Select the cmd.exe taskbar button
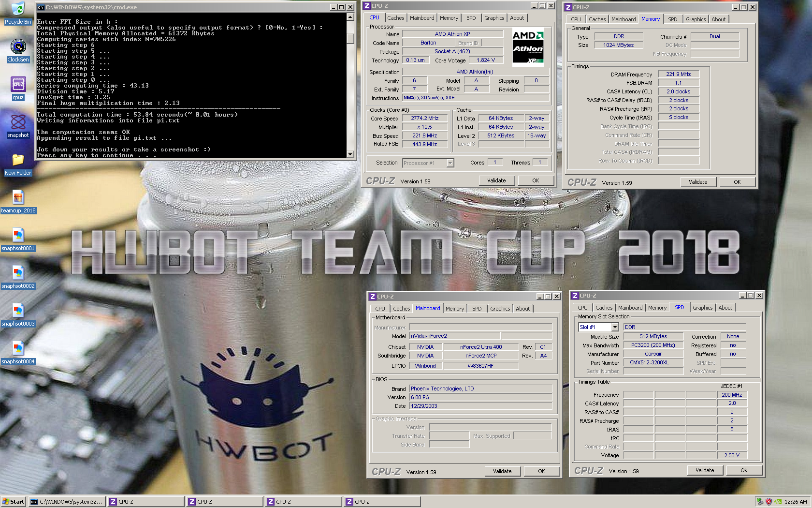This screenshot has width=812, height=508. pyautogui.click(x=67, y=502)
